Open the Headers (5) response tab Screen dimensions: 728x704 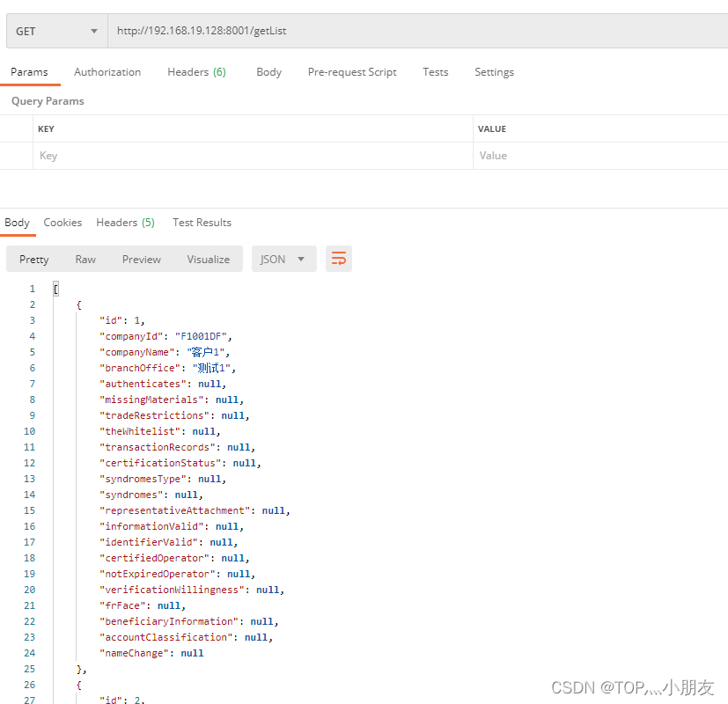click(125, 223)
